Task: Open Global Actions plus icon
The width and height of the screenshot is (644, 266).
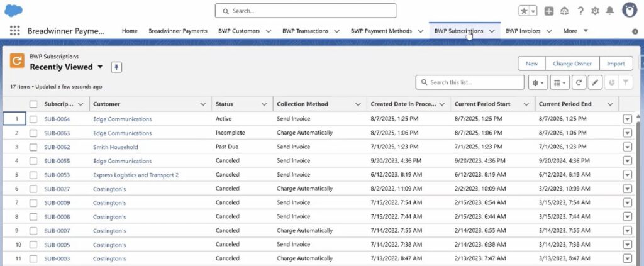Action: (x=549, y=11)
